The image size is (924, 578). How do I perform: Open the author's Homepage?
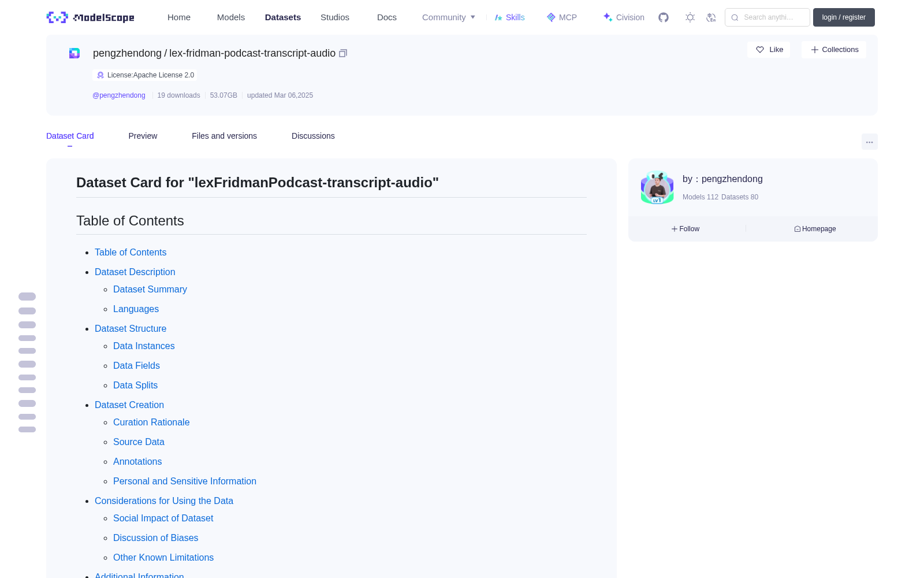815,229
